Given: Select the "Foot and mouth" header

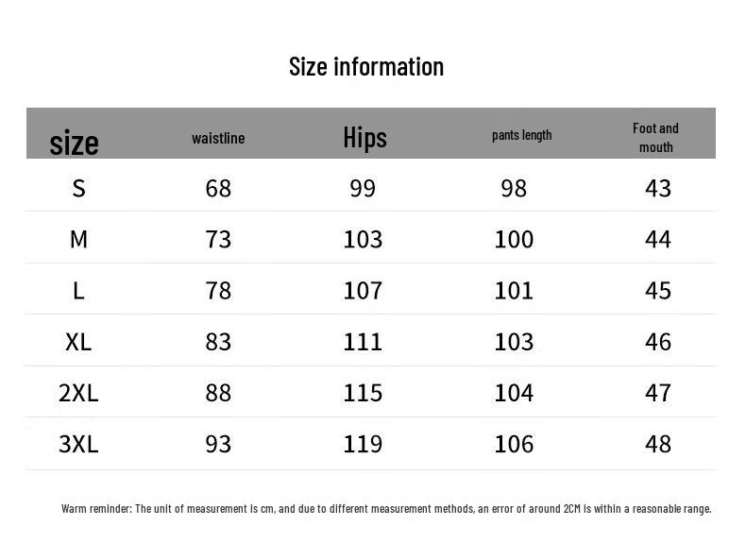Looking at the screenshot, I should click(655, 137).
